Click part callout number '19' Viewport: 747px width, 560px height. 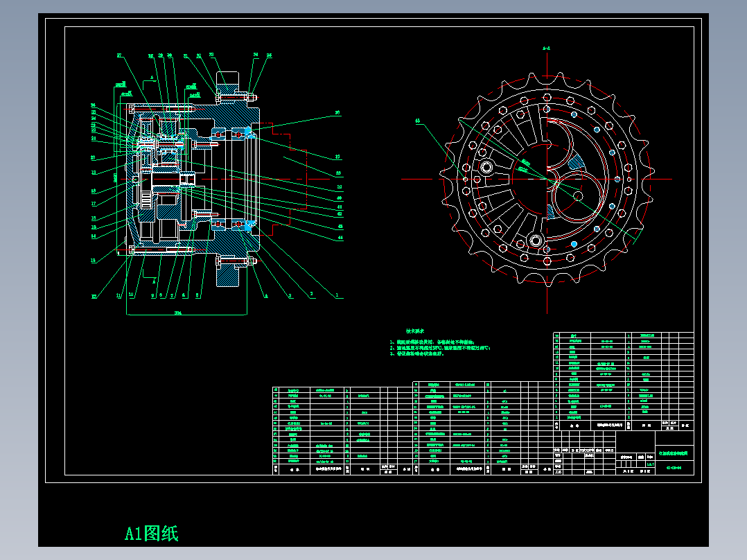[94, 172]
